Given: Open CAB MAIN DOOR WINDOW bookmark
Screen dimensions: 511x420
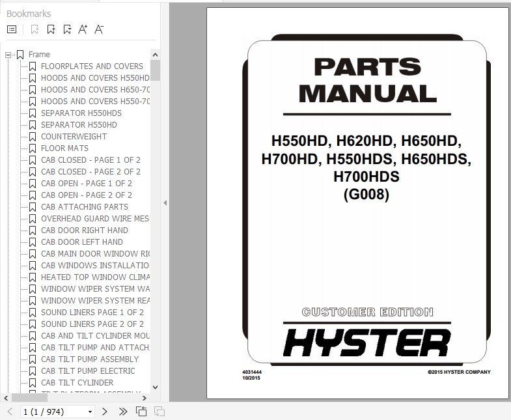Looking at the screenshot, I should coord(95,254).
